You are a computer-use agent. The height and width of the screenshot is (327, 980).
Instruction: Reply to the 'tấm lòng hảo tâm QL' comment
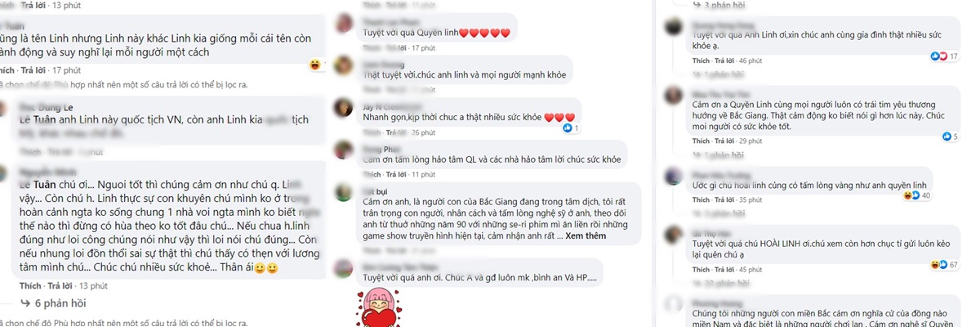pos(396,174)
